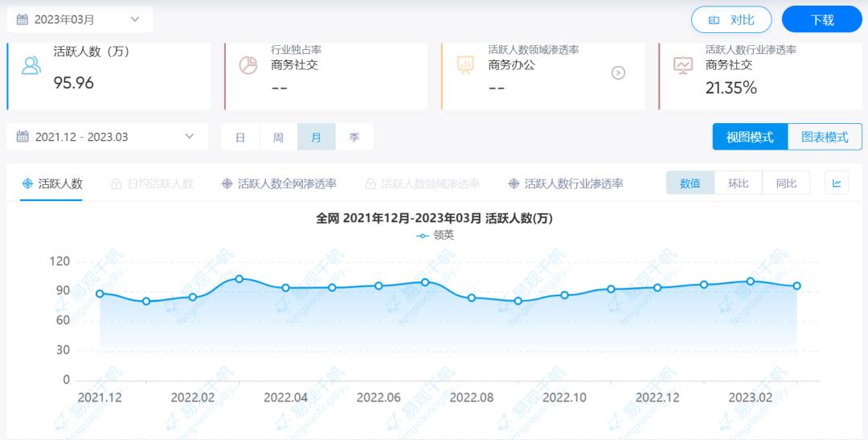The width and height of the screenshot is (868, 440).
Task: Select the locked 日均活跃人数 tab
Action: [152, 184]
